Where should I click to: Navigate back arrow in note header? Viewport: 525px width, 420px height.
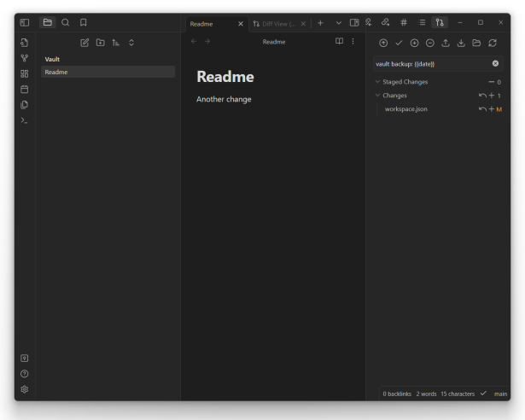194,41
